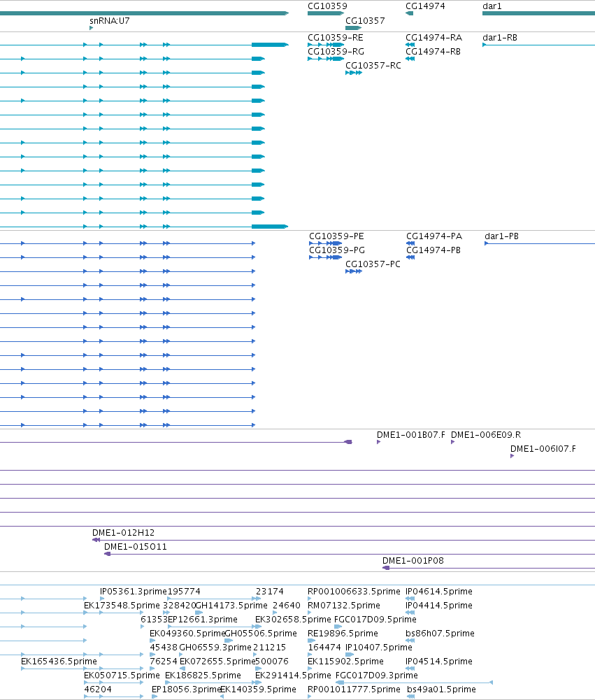Screen dimensions: 595x700
Task: Open transcript CG10359-RE
Action: pyautogui.click(x=335, y=38)
